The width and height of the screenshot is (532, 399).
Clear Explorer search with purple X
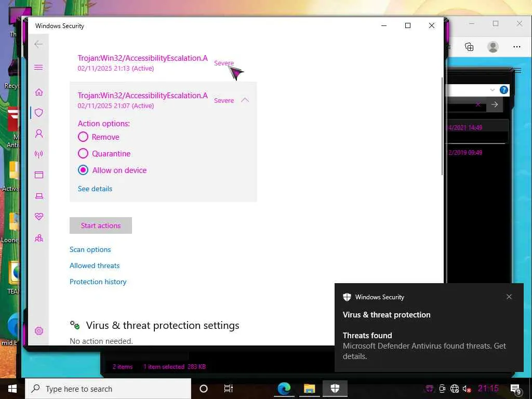tap(478, 104)
